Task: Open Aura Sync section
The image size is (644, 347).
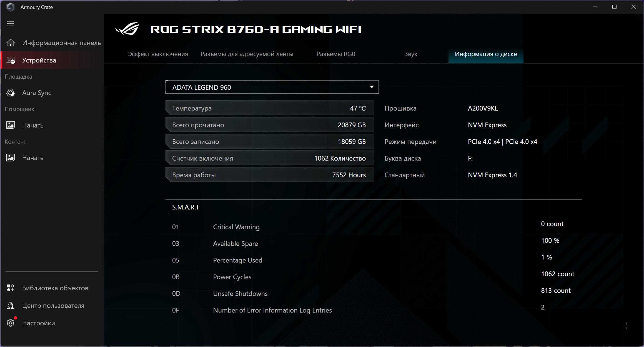Action: click(x=52, y=93)
